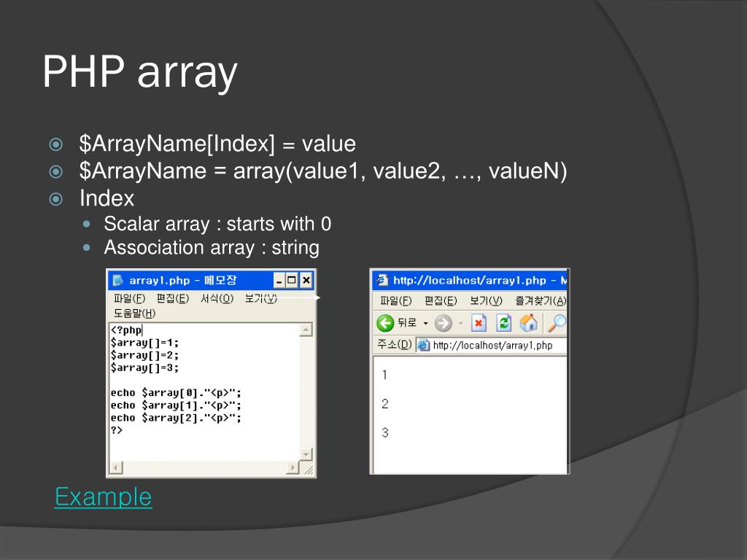This screenshot has width=747, height=560.
Task: Open 파일(F) menu in Notepad window
Action: pyautogui.click(x=129, y=298)
